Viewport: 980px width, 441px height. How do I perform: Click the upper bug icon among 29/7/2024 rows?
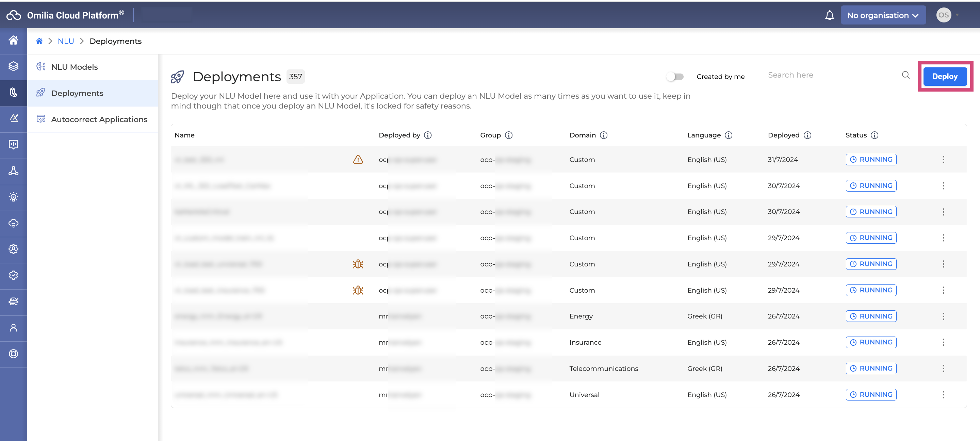[x=358, y=264]
